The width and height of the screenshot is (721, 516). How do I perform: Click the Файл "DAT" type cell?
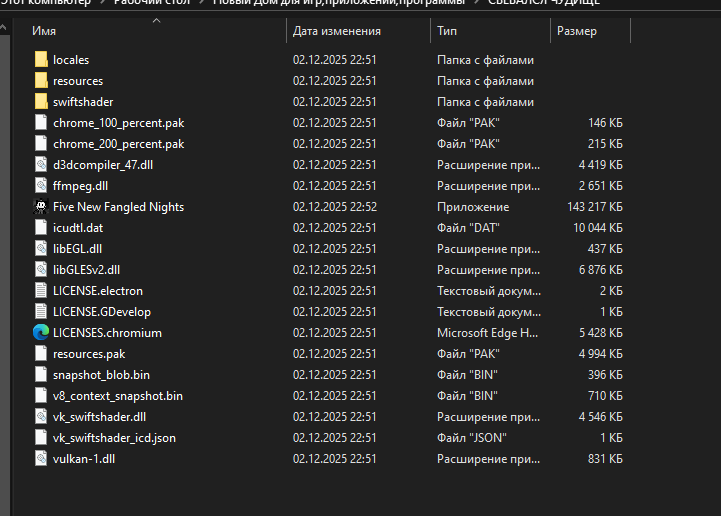pos(468,228)
